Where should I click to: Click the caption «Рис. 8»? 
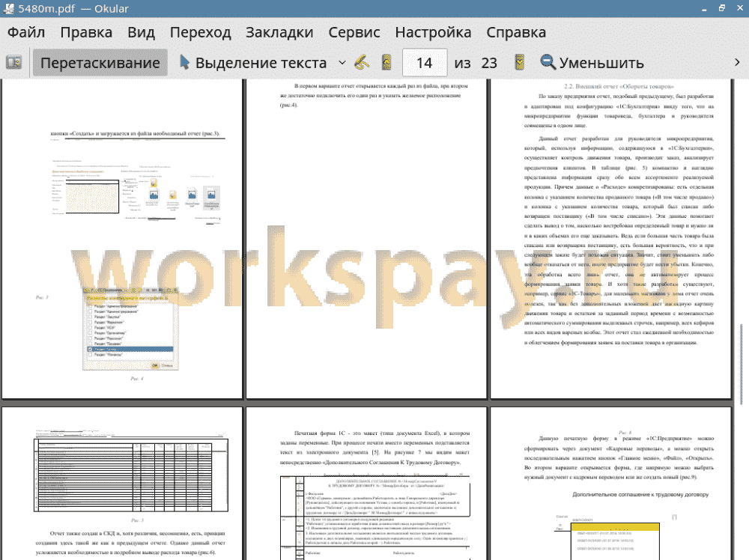click(x=625, y=433)
